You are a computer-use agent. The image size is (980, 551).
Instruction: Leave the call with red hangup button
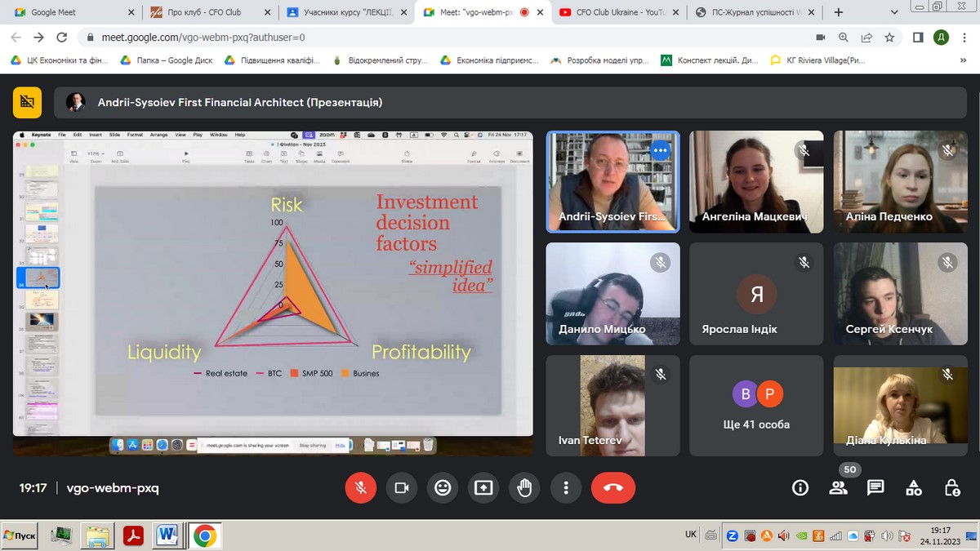pos(612,487)
